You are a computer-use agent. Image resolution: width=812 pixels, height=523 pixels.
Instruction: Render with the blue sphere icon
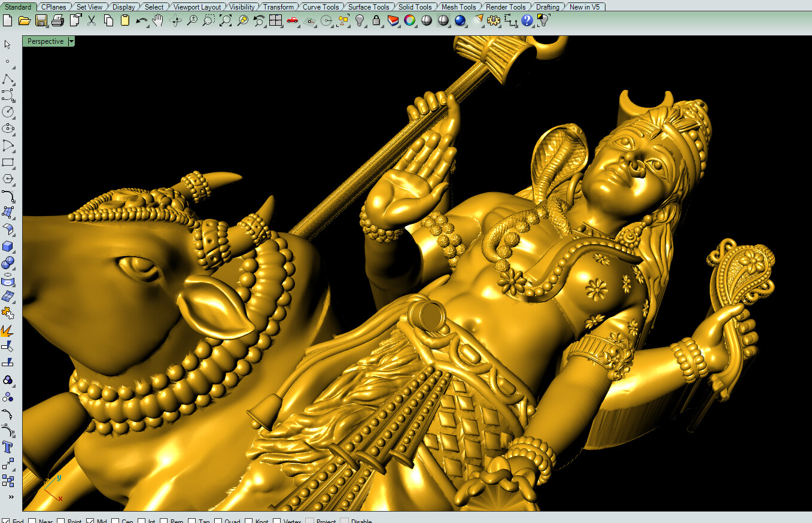[x=460, y=21]
